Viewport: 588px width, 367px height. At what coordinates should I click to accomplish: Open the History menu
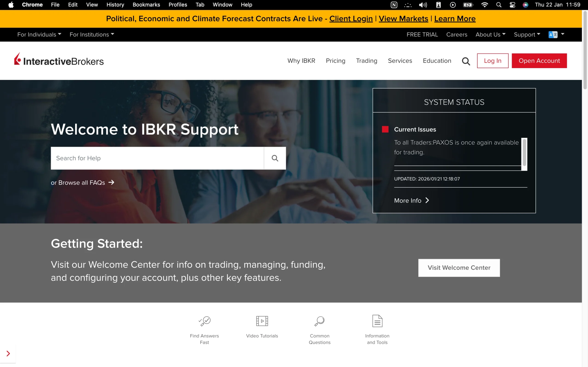[x=115, y=5]
